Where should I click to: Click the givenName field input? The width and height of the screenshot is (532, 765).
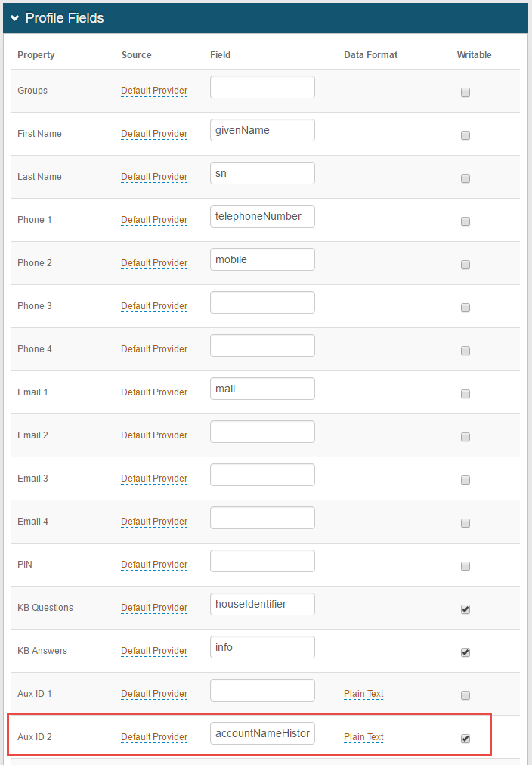pyautogui.click(x=262, y=130)
